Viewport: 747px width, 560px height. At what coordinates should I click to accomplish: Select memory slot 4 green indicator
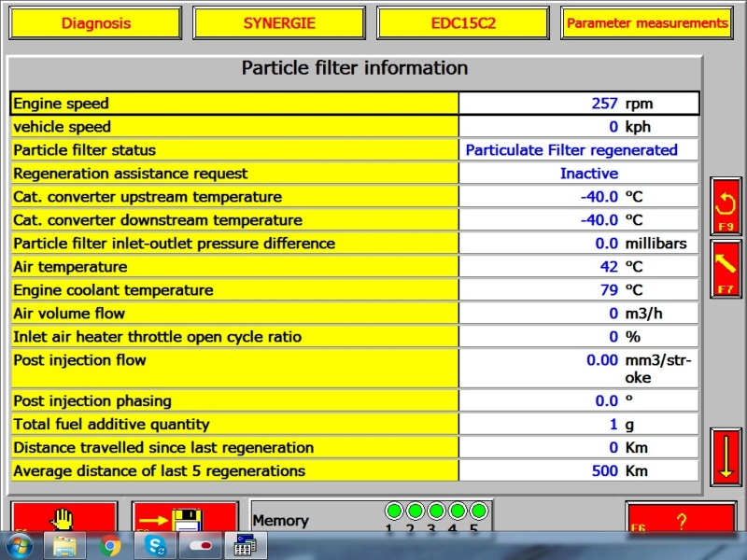458,511
